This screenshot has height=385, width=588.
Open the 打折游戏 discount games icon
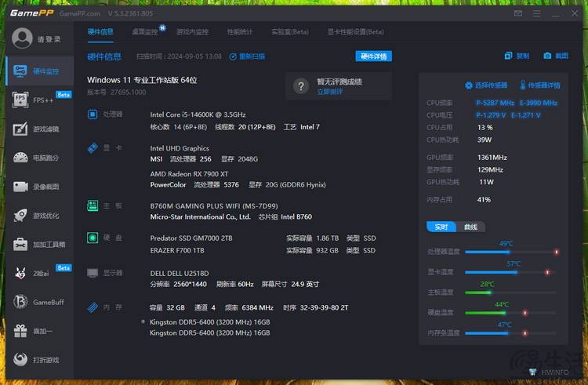[x=20, y=359]
